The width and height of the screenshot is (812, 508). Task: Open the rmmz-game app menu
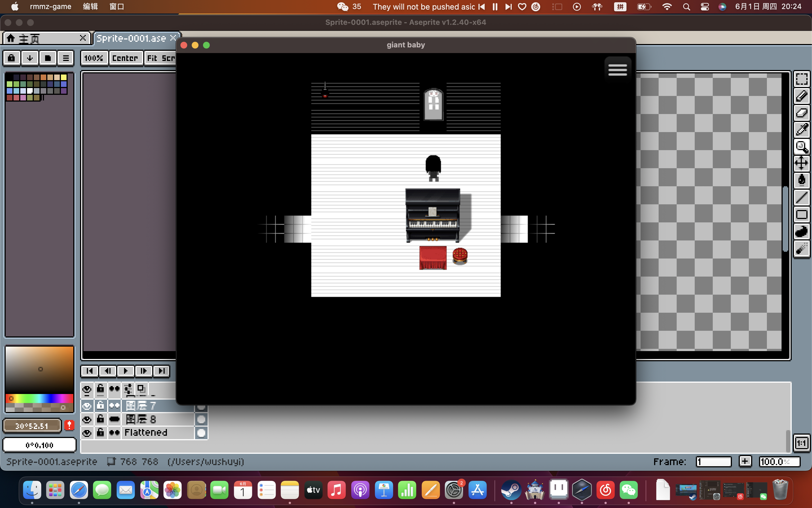pyautogui.click(x=50, y=6)
